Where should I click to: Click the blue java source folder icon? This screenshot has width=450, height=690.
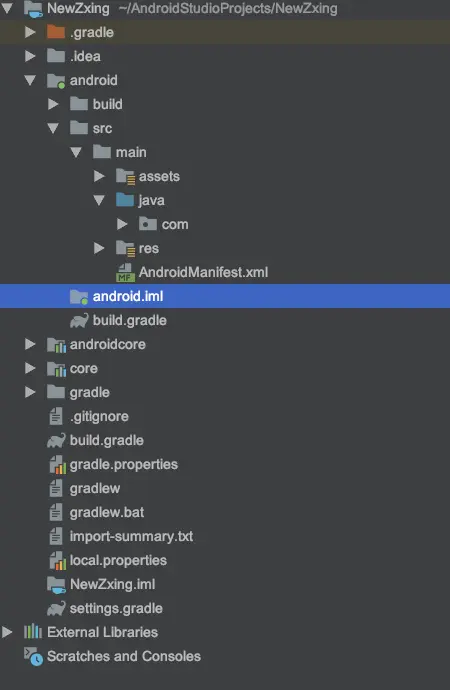click(125, 200)
